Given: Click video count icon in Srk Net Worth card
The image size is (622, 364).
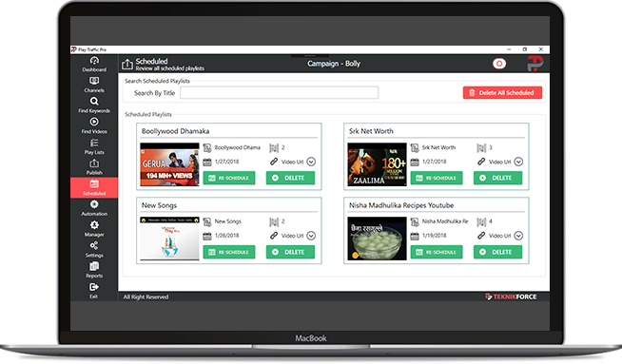Looking at the screenshot, I should coord(481,148).
